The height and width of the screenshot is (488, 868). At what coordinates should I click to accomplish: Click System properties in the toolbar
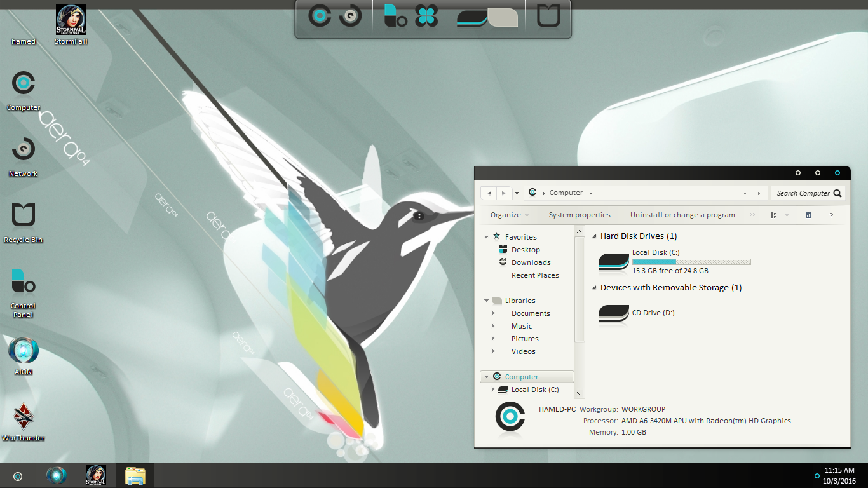coord(580,215)
